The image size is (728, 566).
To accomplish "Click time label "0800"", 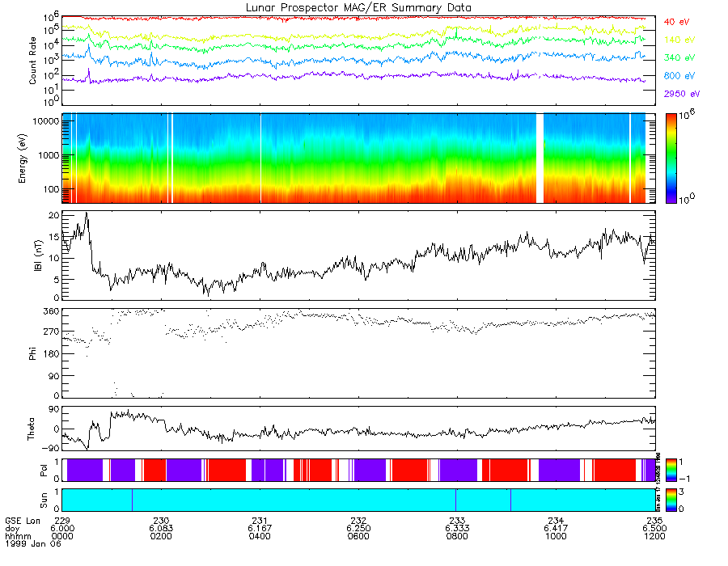I will click(457, 536).
